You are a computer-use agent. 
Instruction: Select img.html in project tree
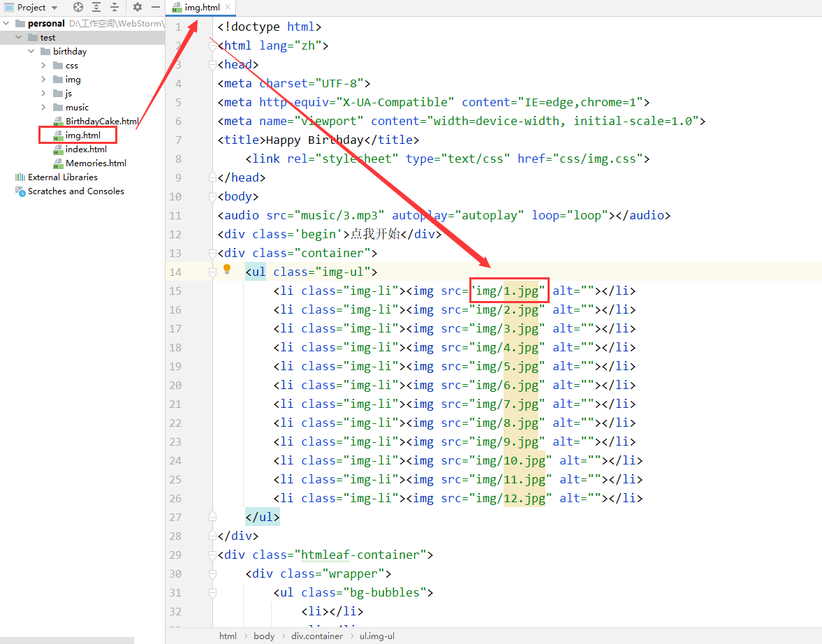point(83,136)
